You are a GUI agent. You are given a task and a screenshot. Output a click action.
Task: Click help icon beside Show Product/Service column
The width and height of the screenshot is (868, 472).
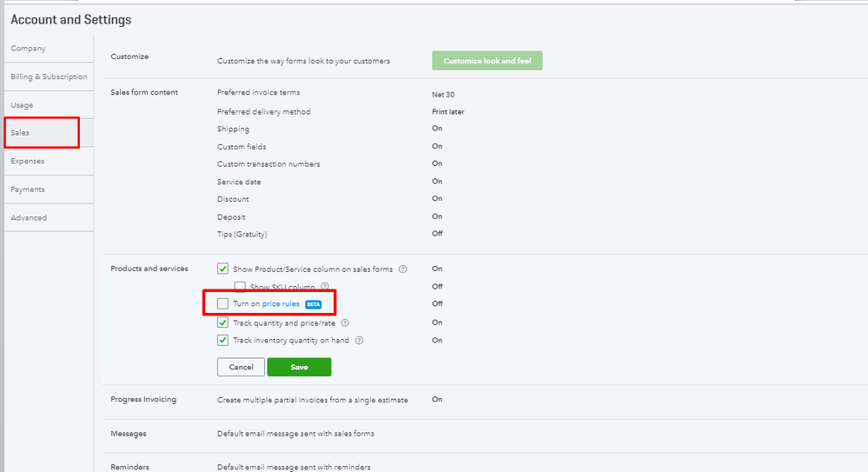[x=403, y=269]
